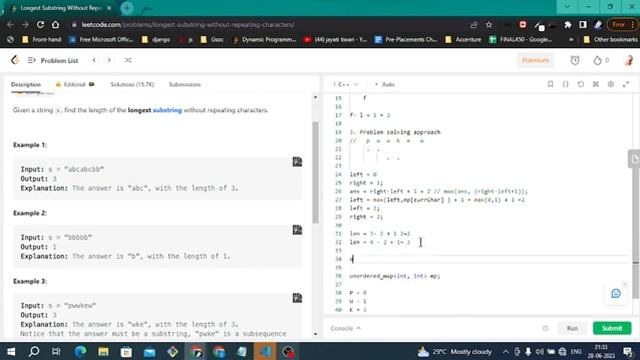Click the unordered_map code line
The width and height of the screenshot is (640, 360).
pos(395,276)
